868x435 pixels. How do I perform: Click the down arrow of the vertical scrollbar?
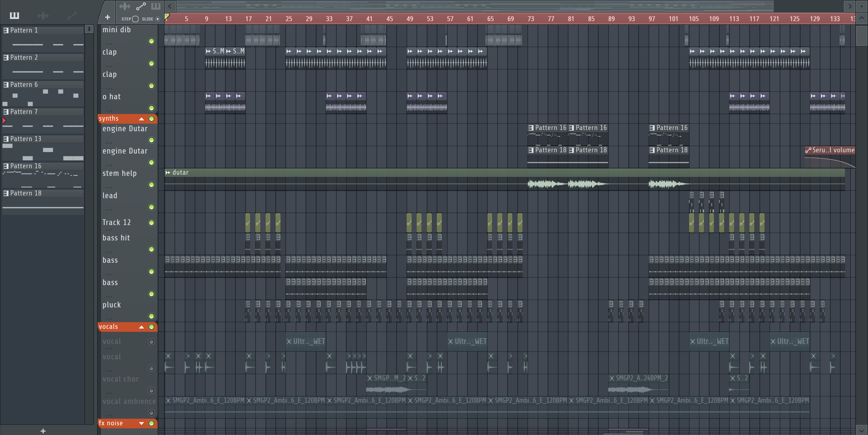(x=861, y=430)
